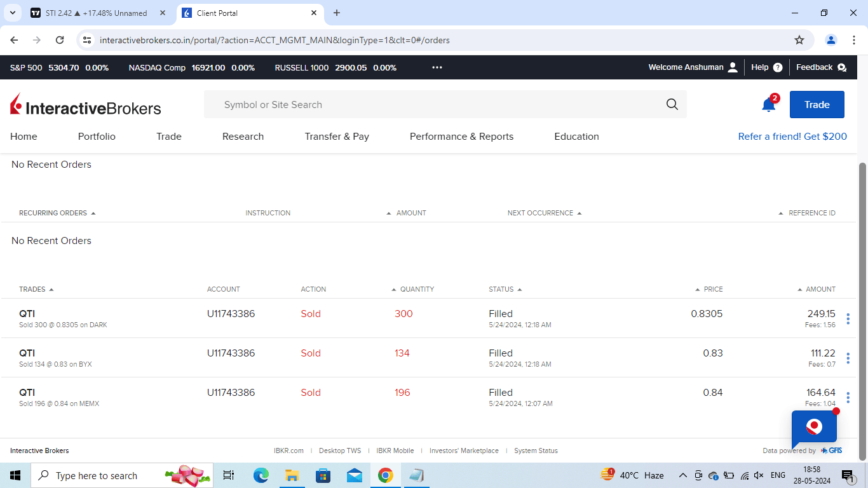Open the IBKR.com footer link
The height and width of the screenshot is (488, 868).
(288, 451)
